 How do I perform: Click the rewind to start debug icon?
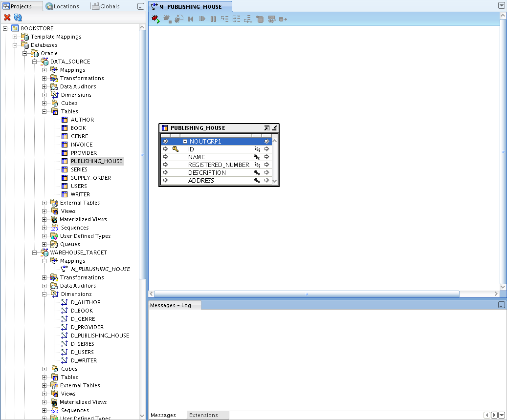coord(191,19)
